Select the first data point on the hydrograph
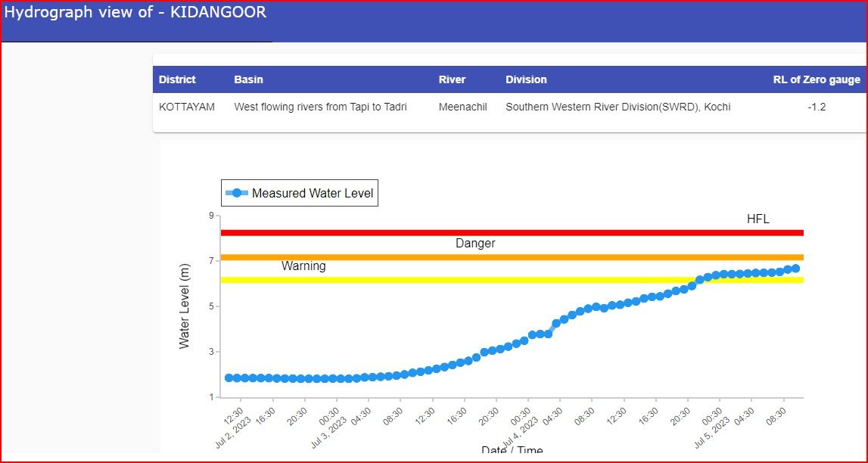Screen dimensions: 868x463 [x=229, y=378]
